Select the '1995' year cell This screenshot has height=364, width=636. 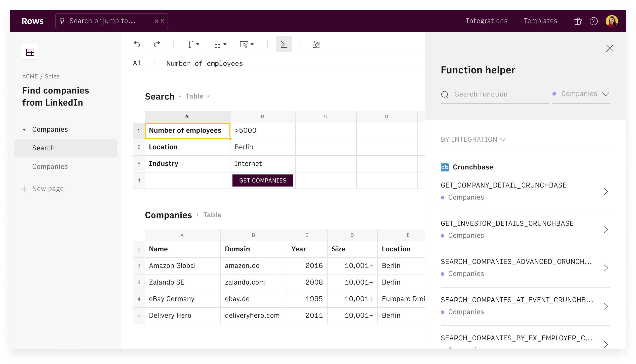click(307, 299)
